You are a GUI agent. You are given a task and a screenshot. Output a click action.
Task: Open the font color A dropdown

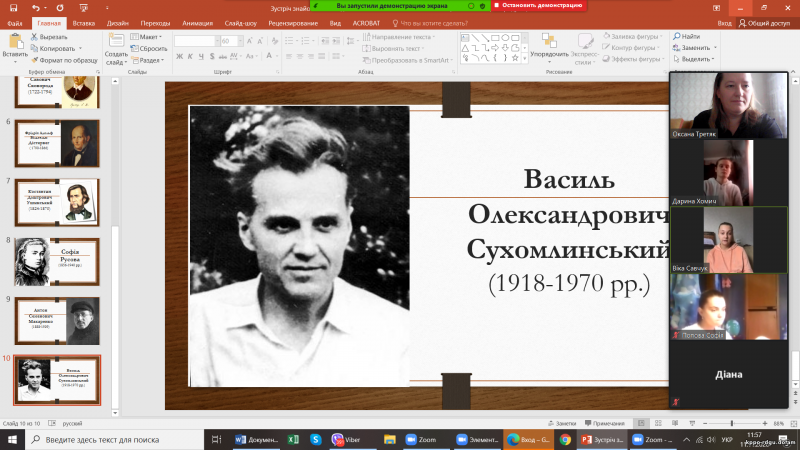pos(276,56)
